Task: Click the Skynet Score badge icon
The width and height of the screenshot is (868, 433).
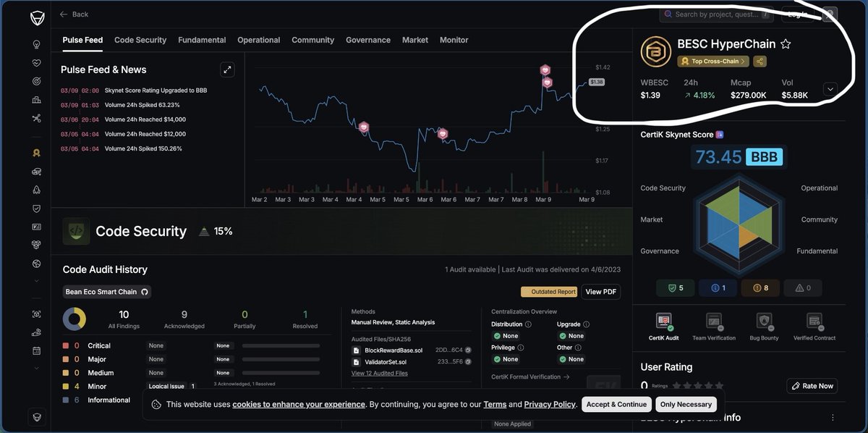Action: (720, 135)
